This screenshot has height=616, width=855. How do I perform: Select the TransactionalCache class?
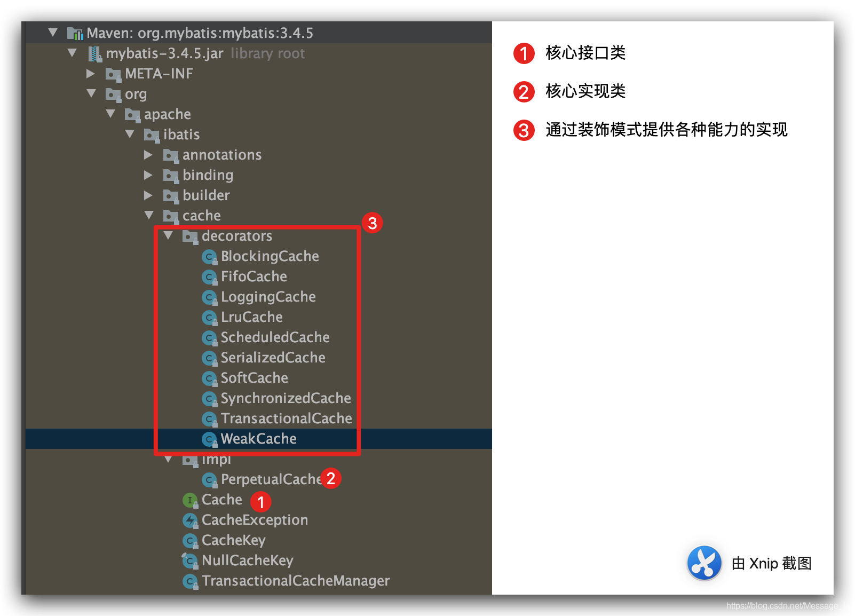click(287, 418)
